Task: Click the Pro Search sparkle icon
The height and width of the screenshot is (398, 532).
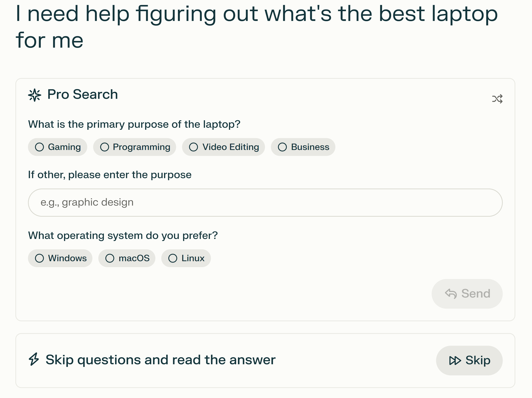Action: point(35,95)
